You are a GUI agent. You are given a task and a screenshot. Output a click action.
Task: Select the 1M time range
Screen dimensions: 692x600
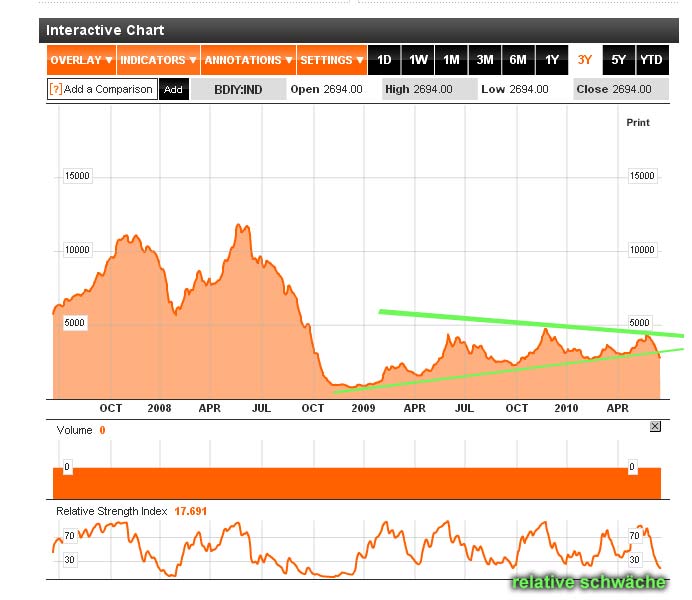tap(451, 60)
